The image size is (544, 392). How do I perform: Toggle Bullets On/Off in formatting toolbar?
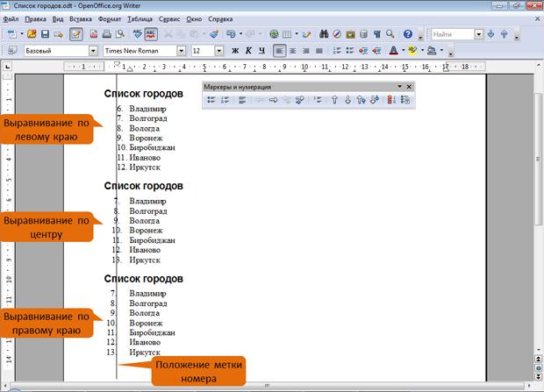click(350, 51)
